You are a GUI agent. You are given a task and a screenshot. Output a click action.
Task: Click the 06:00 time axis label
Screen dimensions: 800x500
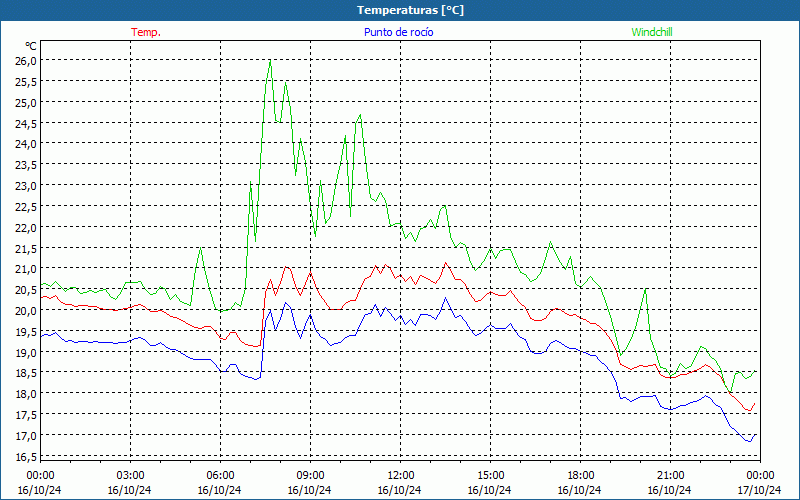point(220,476)
